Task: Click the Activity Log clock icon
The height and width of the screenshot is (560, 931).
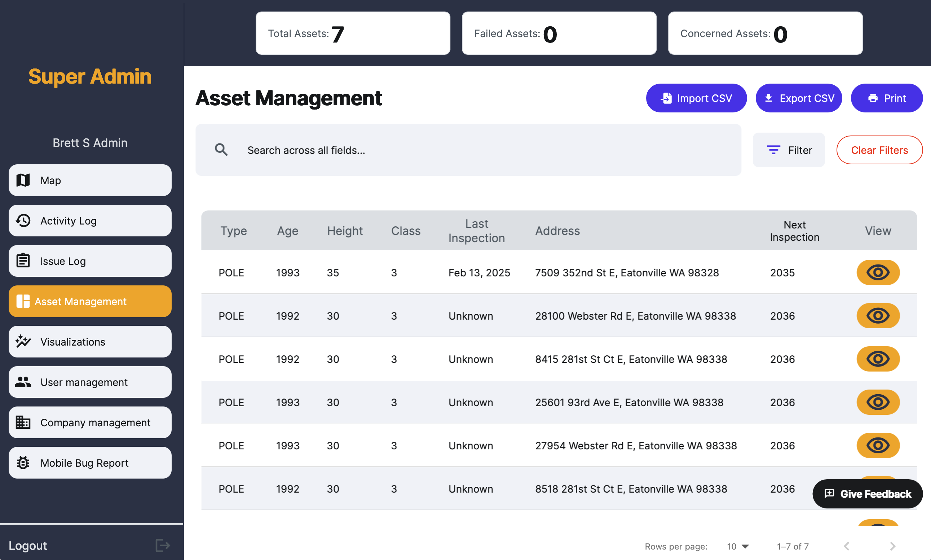Action: (23, 221)
